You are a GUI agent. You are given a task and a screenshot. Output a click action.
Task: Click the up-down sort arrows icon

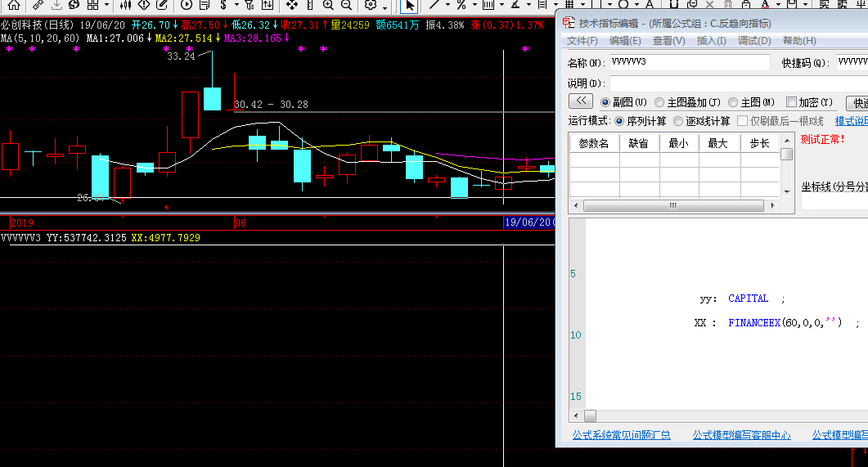[268, 5]
